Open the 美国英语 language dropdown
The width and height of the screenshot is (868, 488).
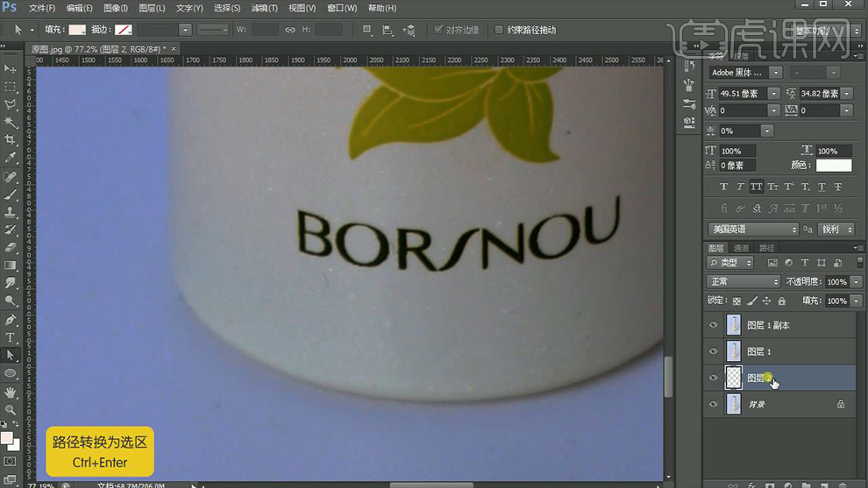click(753, 229)
